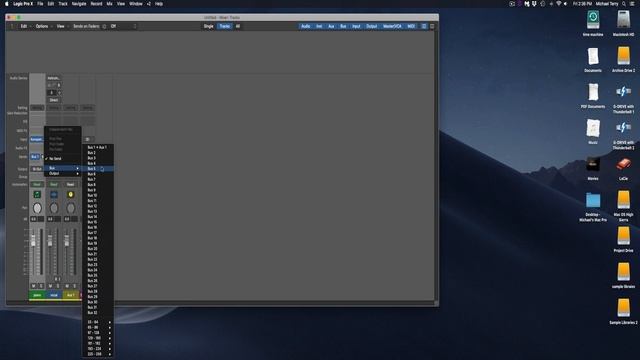Switch mixer to All view
The height and width of the screenshot is (360, 640).
(238, 26)
